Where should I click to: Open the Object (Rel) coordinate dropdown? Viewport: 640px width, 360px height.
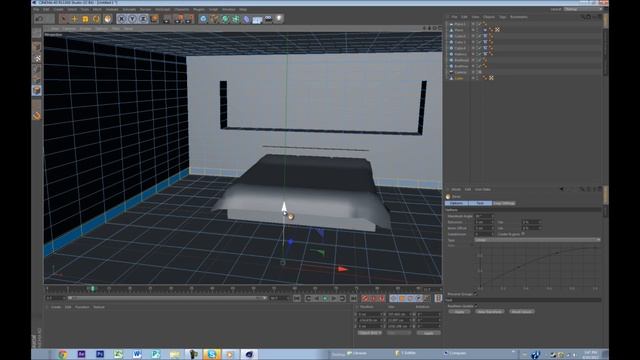pos(369,333)
